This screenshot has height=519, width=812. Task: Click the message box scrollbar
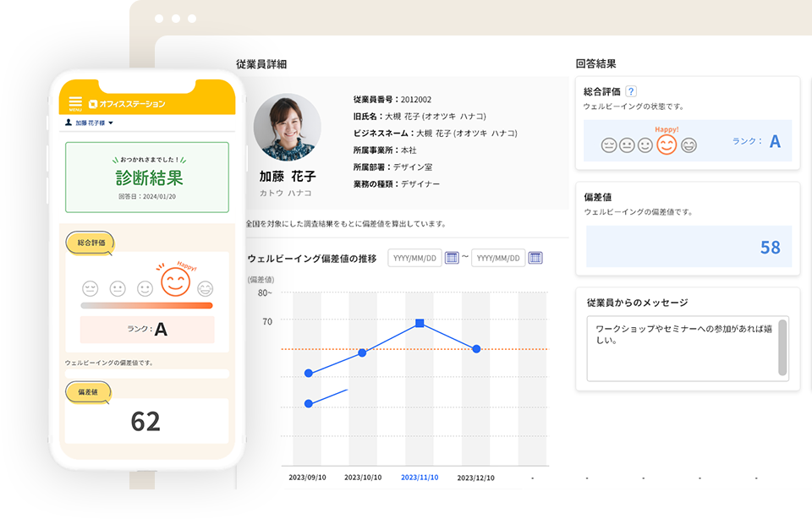782,347
